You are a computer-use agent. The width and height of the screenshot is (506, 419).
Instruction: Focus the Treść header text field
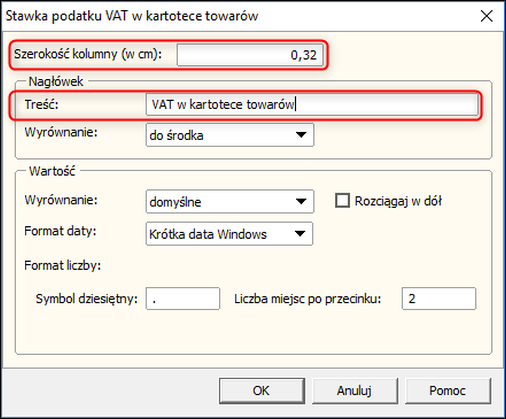(312, 105)
